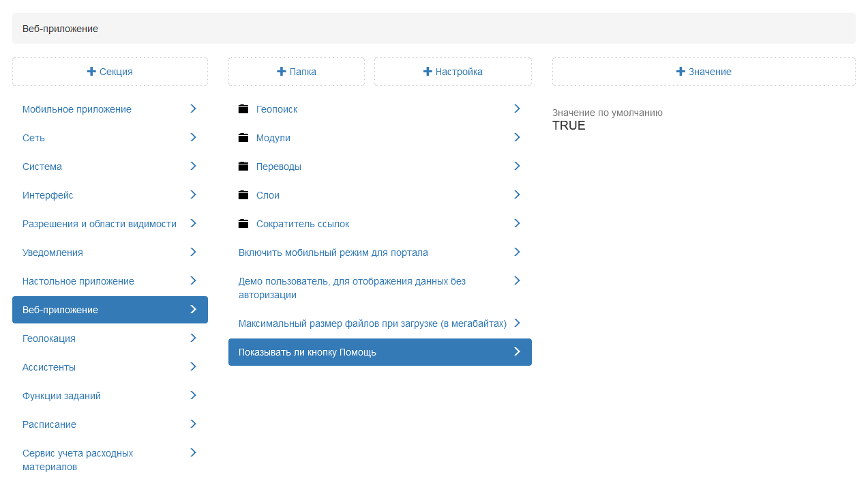Click the folder icon beside Модули
The image size is (868, 492).
point(243,138)
